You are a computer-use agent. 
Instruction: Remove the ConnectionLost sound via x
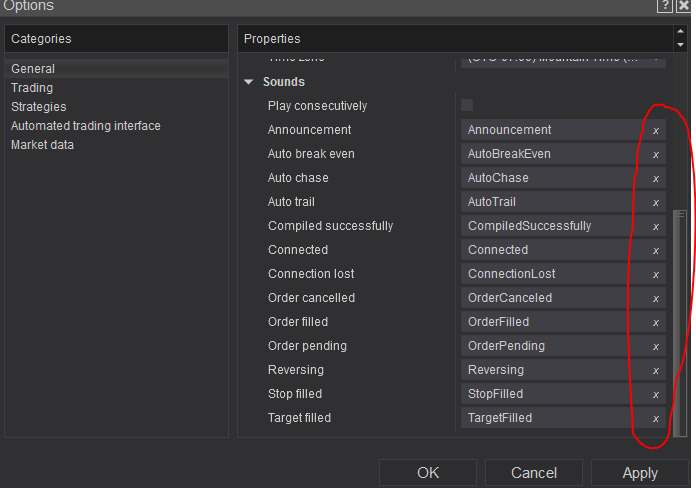[x=656, y=274]
